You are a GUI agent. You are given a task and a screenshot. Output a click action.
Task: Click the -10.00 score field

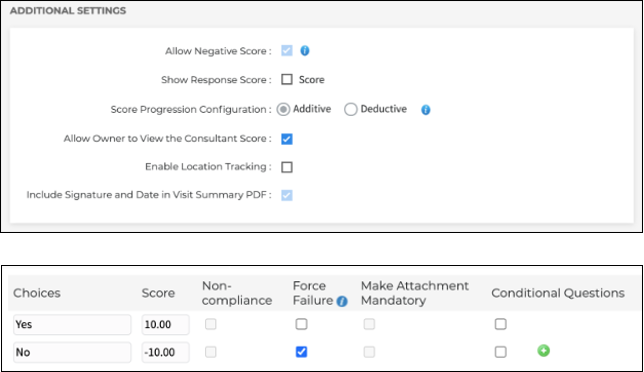(x=166, y=352)
